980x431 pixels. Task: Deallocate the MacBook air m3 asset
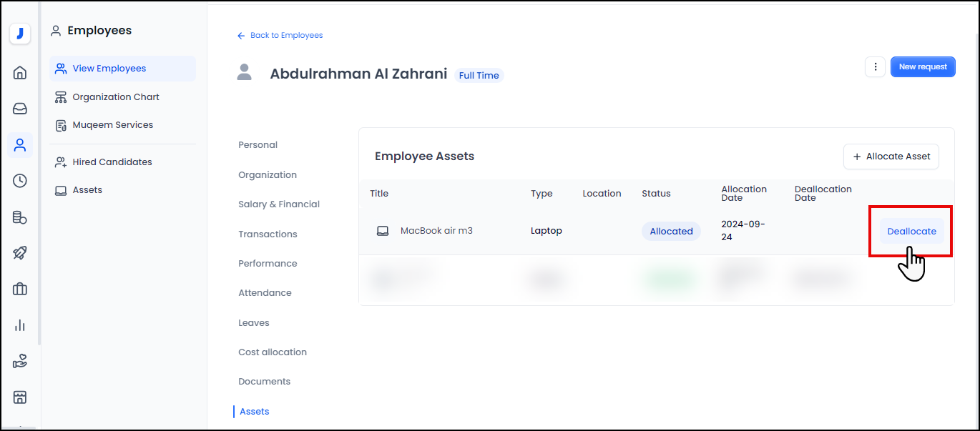pos(911,231)
